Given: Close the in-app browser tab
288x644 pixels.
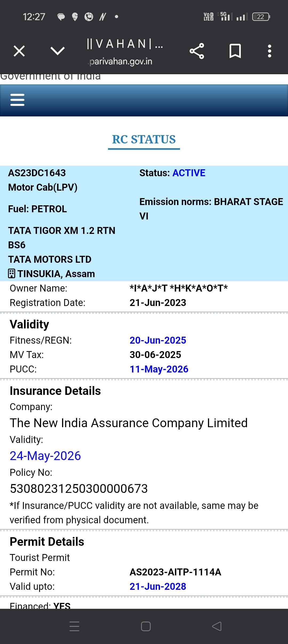Looking at the screenshot, I should 19,51.
